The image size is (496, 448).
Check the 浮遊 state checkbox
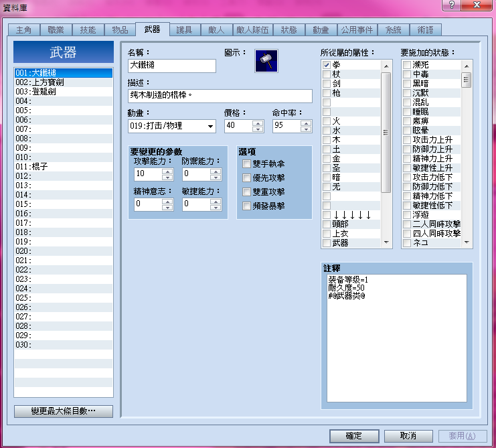click(x=407, y=215)
